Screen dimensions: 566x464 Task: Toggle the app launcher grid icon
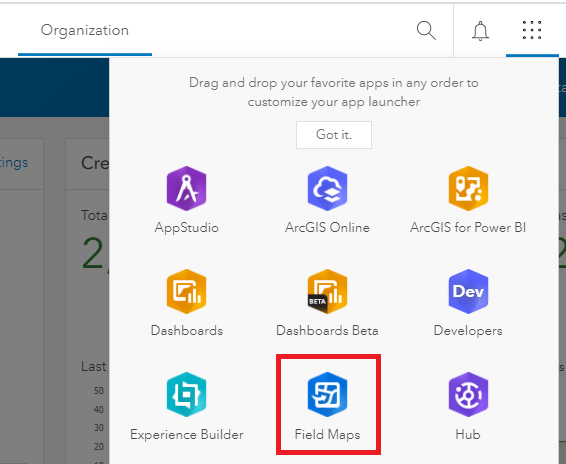click(532, 30)
